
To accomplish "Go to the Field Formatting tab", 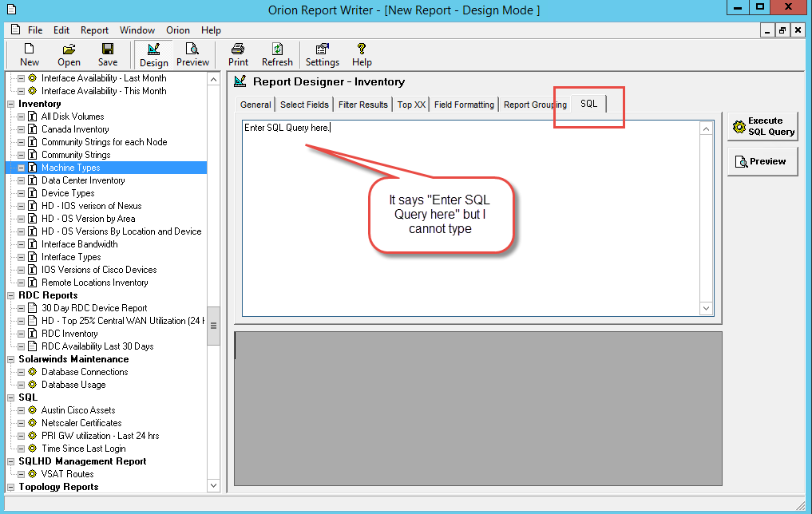I will pyautogui.click(x=464, y=105).
